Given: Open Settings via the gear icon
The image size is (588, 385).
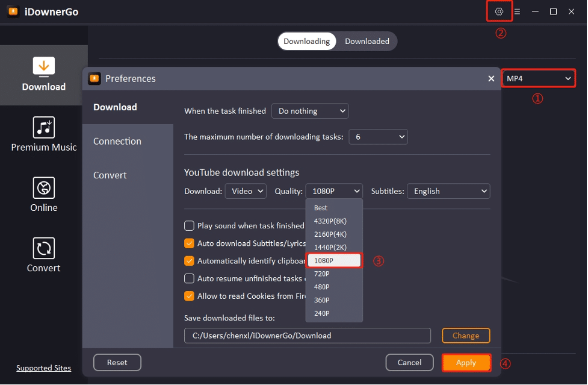Looking at the screenshot, I should (x=499, y=11).
